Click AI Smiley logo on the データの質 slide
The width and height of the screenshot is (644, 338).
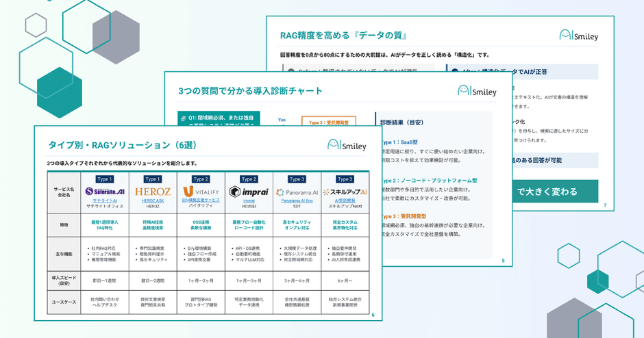click(579, 36)
